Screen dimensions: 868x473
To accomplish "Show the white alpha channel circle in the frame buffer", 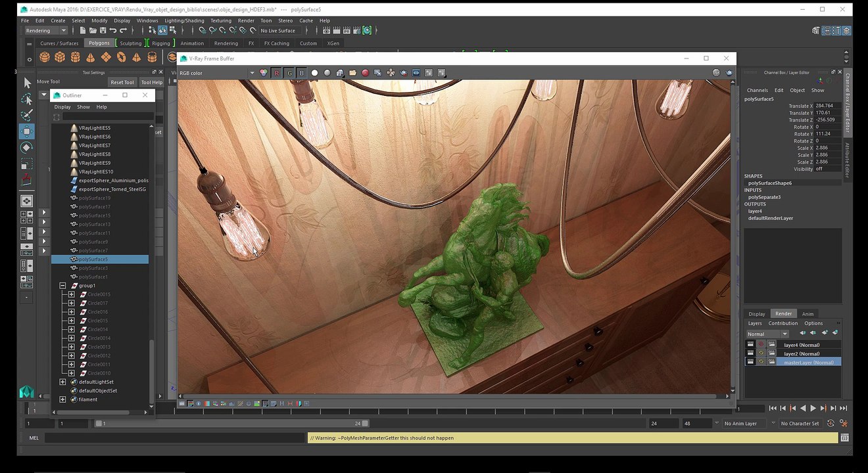I will click(314, 73).
